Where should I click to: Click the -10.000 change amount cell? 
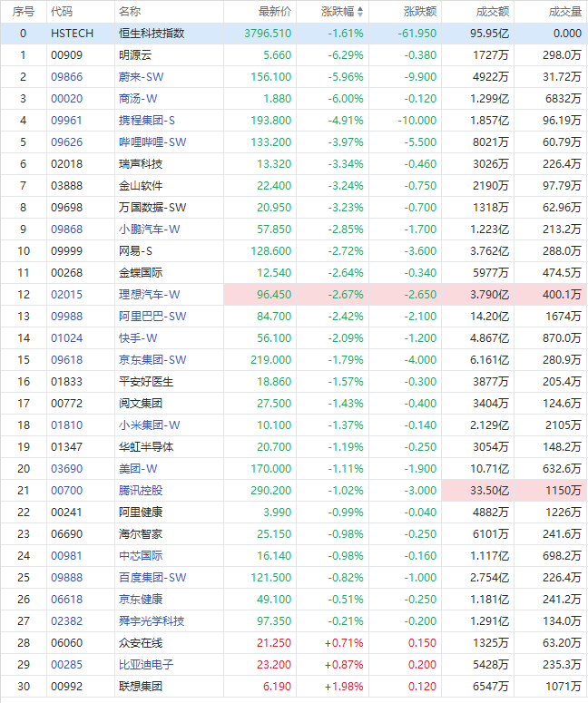(417, 120)
